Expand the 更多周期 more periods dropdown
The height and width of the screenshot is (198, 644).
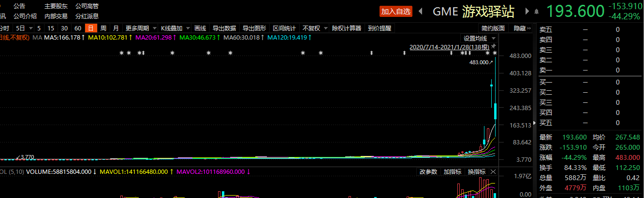click(141, 28)
